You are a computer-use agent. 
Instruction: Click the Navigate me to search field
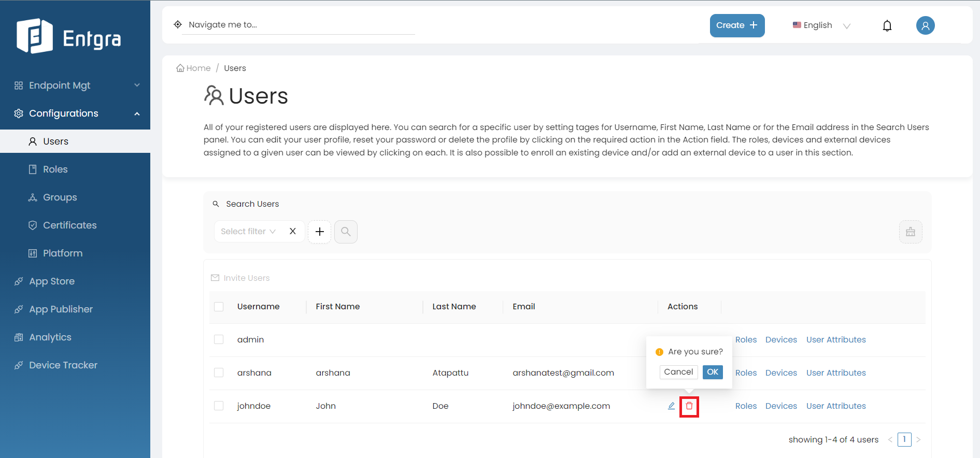[x=301, y=25]
